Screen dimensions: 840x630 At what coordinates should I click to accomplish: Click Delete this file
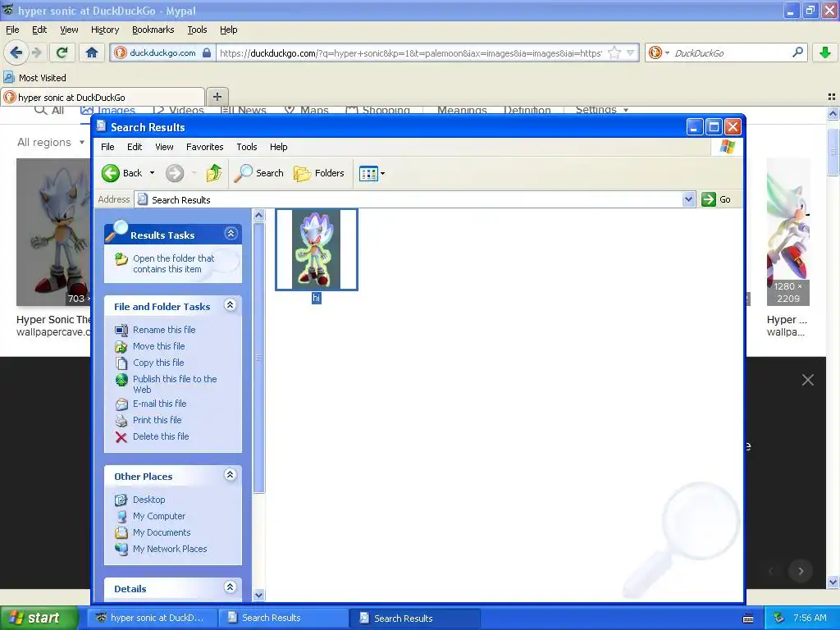coord(161,436)
